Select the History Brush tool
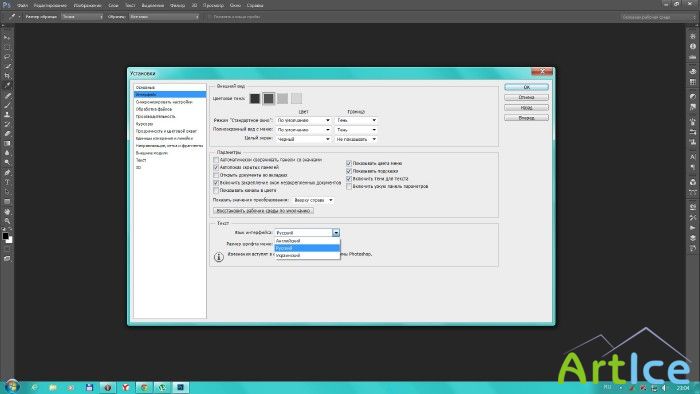The height and width of the screenshot is (394, 700). (x=7, y=124)
